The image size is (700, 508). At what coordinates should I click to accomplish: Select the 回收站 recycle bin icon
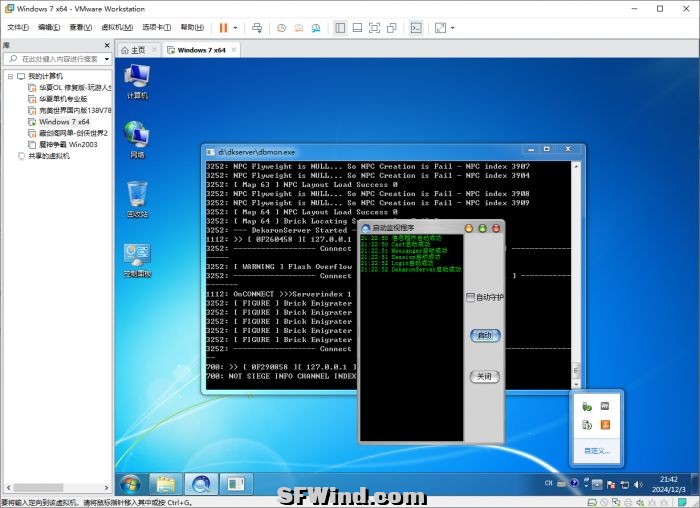click(137, 199)
